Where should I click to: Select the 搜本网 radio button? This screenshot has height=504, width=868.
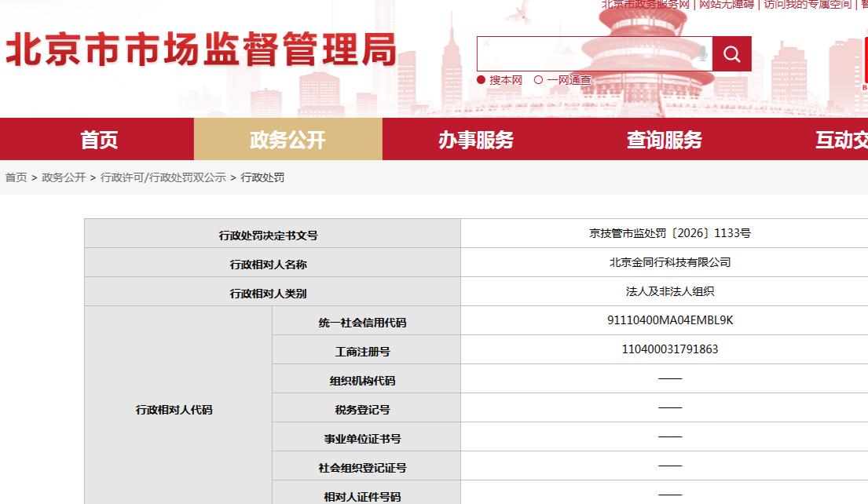pyautogui.click(x=481, y=79)
